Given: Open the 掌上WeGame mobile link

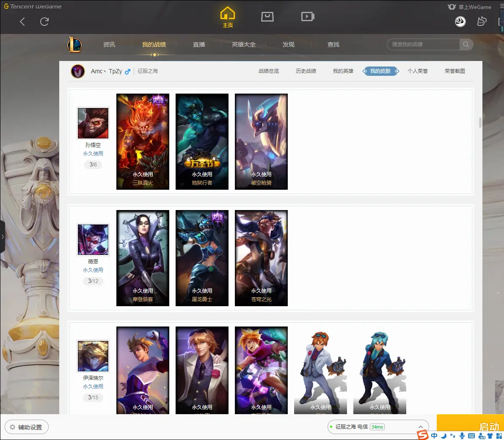Looking at the screenshot, I should coord(470,7).
